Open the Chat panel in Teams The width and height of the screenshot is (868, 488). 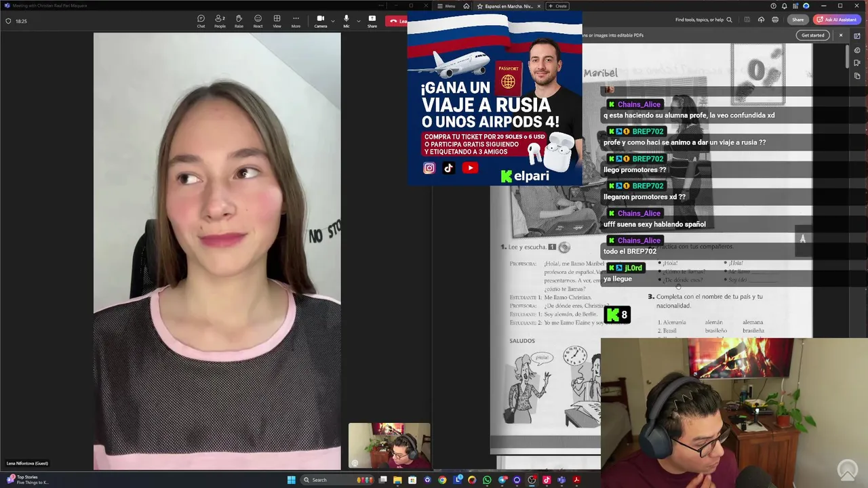tap(201, 21)
